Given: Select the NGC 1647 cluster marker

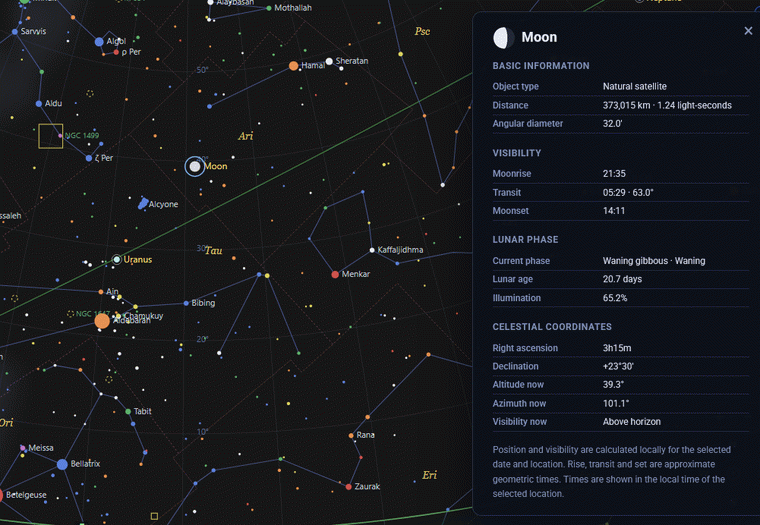Looking at the screenshot, I should [70, 314].
